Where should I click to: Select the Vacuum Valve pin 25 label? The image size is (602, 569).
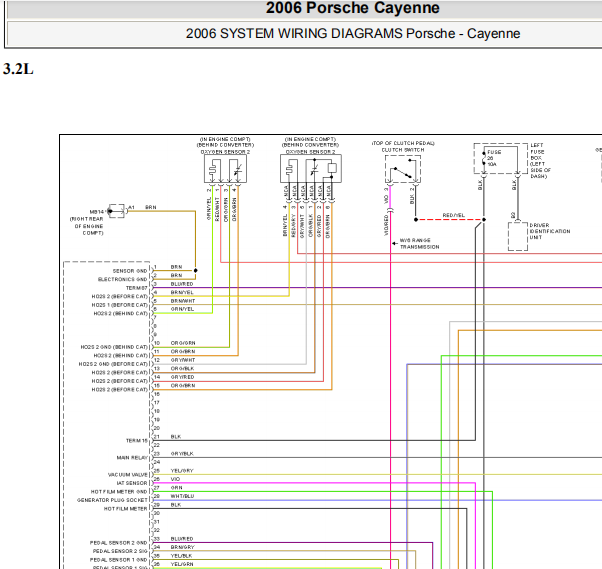(x=127, y=475)
